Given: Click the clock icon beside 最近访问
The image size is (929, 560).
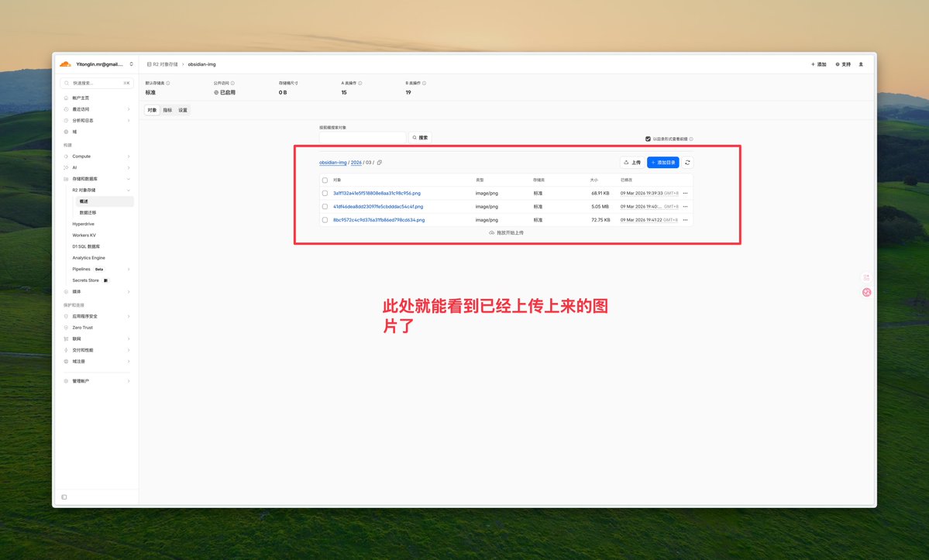Looking at the screenshot, I should click(x=66, y=109).
